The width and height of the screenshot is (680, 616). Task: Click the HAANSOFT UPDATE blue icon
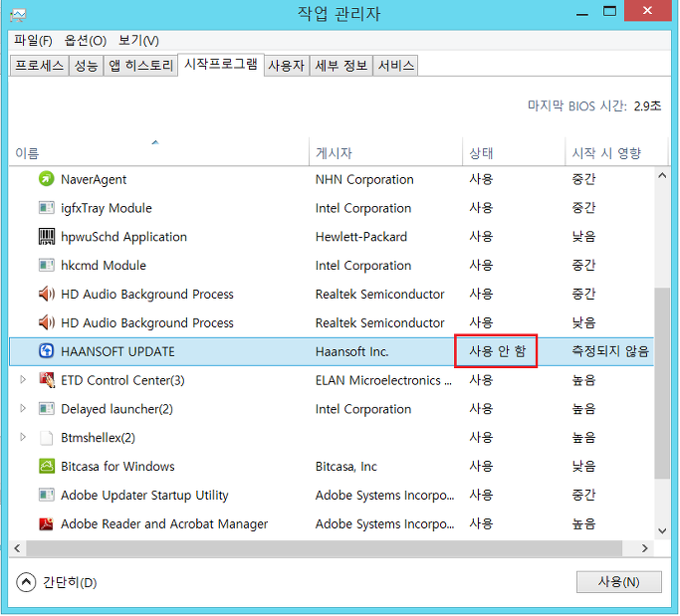(x=47, y=350)
